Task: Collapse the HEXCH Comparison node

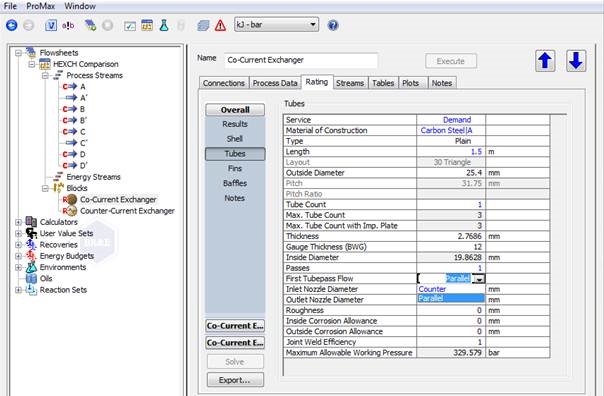Action: coord(32,64)
